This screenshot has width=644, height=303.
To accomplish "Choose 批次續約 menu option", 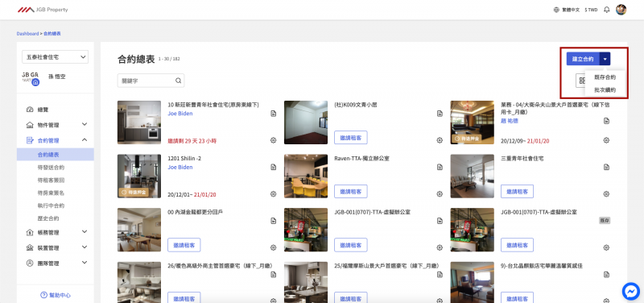I will pyautogui.click(x=605, y=89).
